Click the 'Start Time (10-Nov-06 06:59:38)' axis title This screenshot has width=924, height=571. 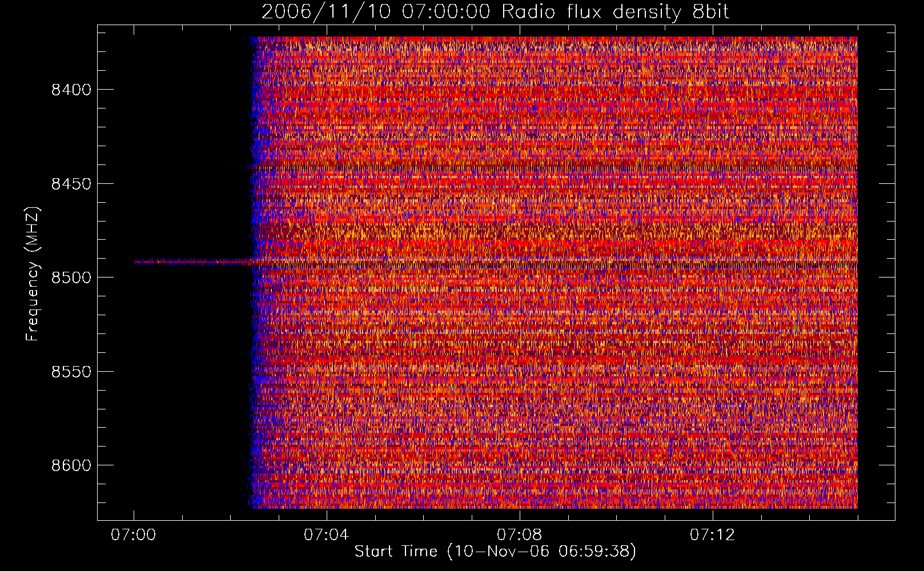coord(495,552)
